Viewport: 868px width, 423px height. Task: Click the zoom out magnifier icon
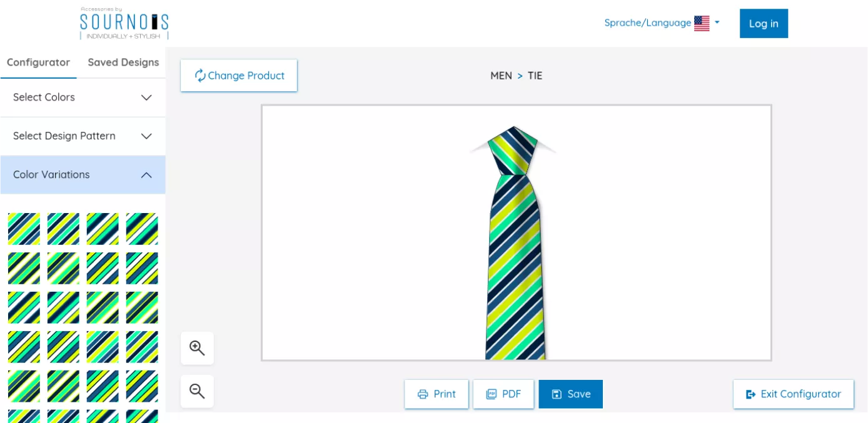(x=197, y=391)
